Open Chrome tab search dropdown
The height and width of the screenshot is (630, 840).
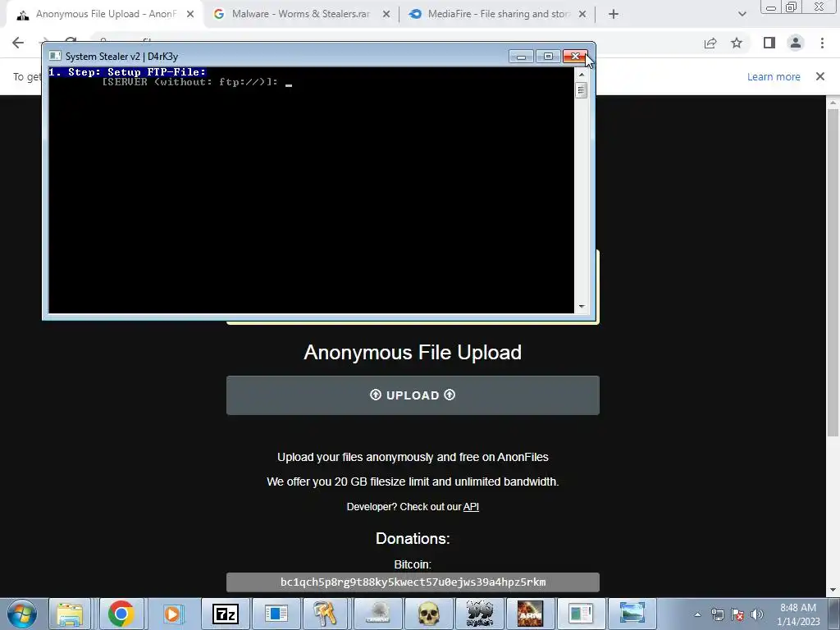pos(742,15)
